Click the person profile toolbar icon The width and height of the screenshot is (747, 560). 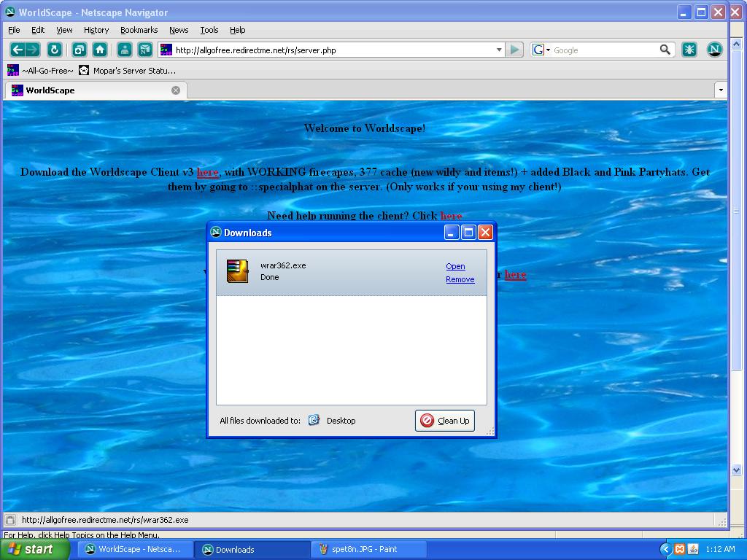124,50
